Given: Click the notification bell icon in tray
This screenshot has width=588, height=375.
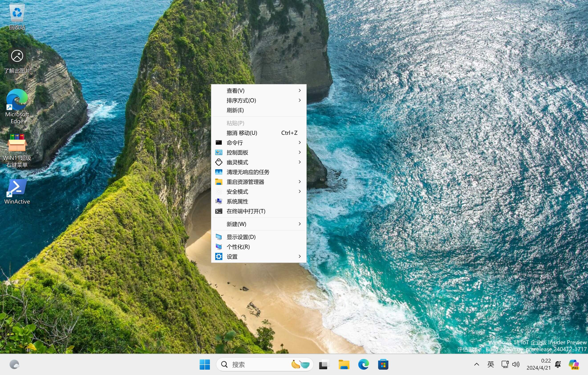Looking at the screenshot, I should [558, 364].
